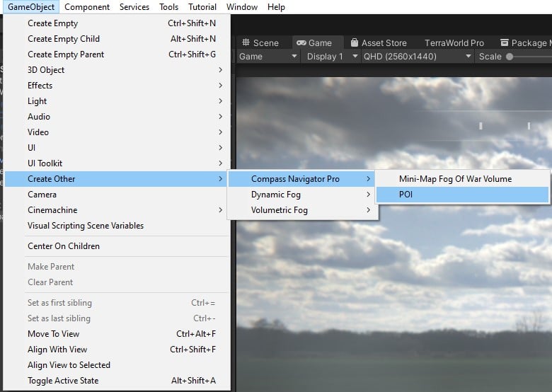Click the Package Manager tab icon

click(505, 43)
